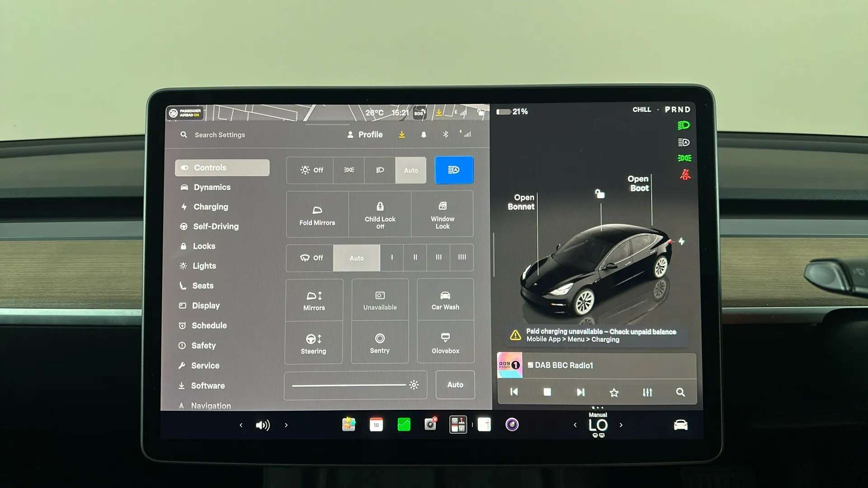Image resolution: width=868 pixels, height=488 pixels.
Task: Tap the unlock padlock above car
Action: (x=600, y=194)
